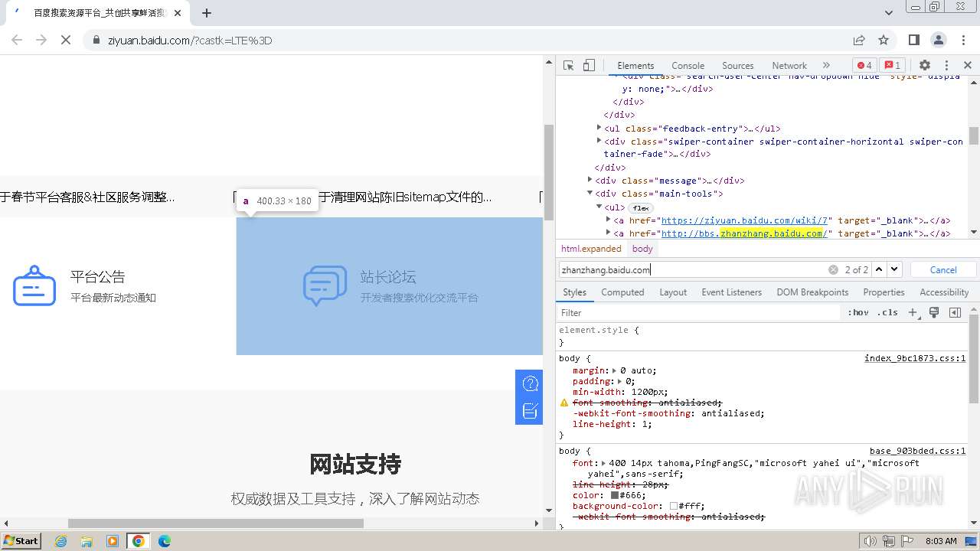Select html.expanded breadcrumb
Image resolution: width=980 pixels, height=551 pixels.
tap(591, 249)
